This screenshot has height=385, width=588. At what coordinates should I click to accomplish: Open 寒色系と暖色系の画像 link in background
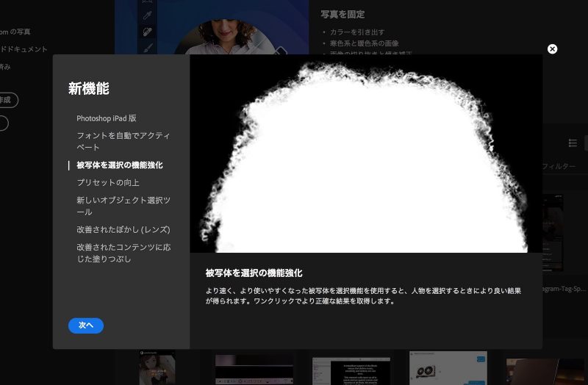pos(364,43)
